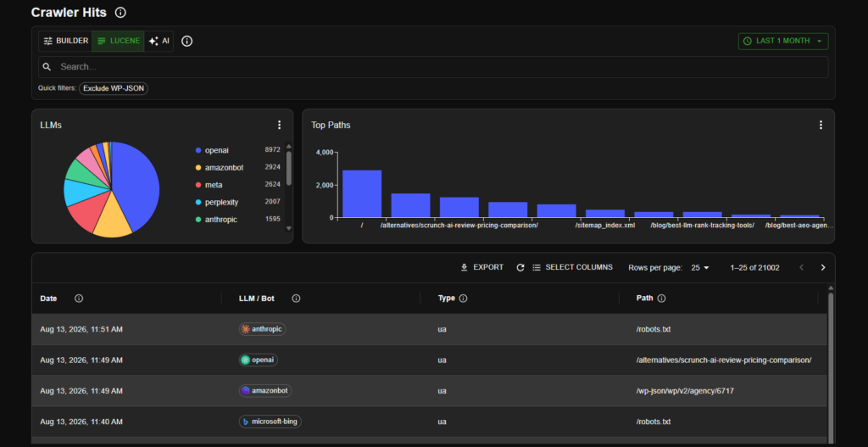Click the EXPORT button
Viewport: 868px width, 447px height.
(482, 267)
